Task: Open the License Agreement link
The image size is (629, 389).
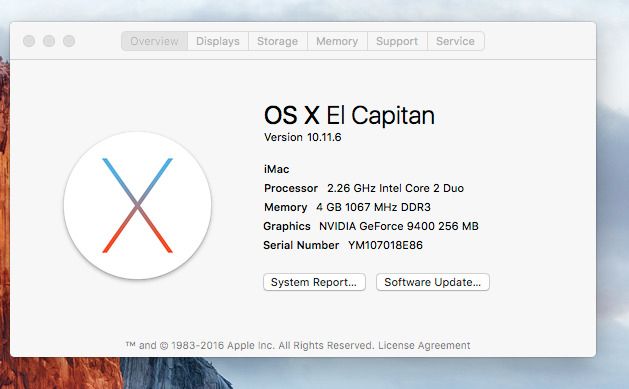Action: (x=424, y=345)
